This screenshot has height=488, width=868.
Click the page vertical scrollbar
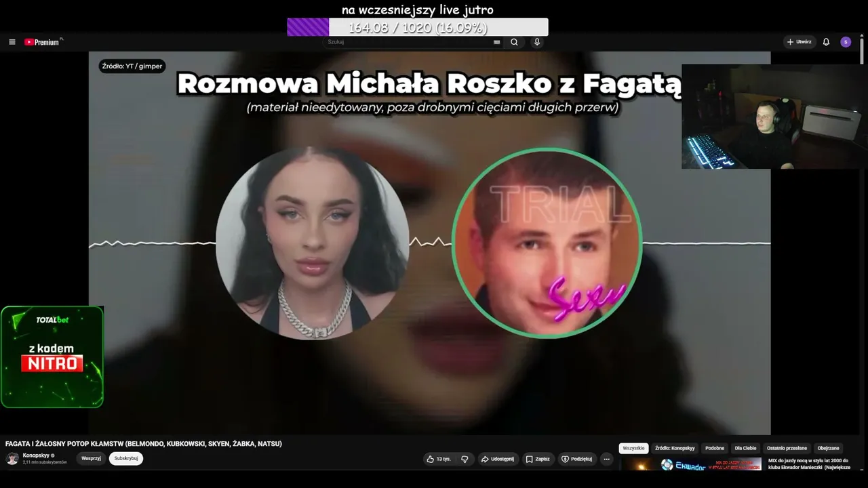[x=863, y=51]
